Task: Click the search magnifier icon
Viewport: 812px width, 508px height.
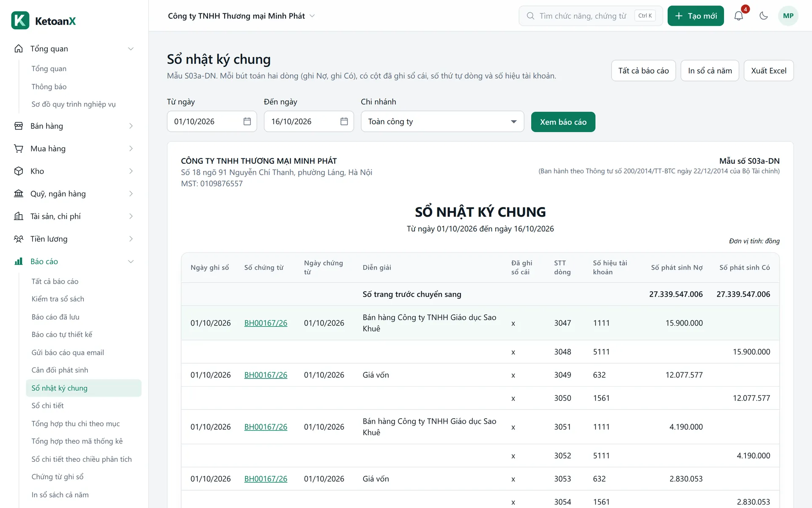Action: 530,16
